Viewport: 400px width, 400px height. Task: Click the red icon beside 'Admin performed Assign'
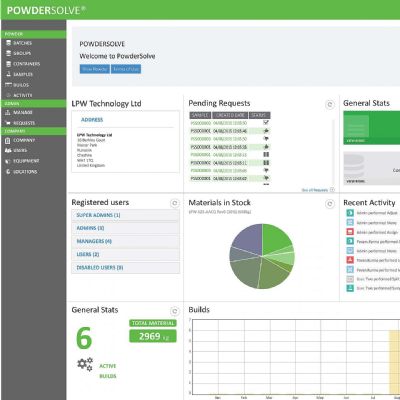click(350, 232)
